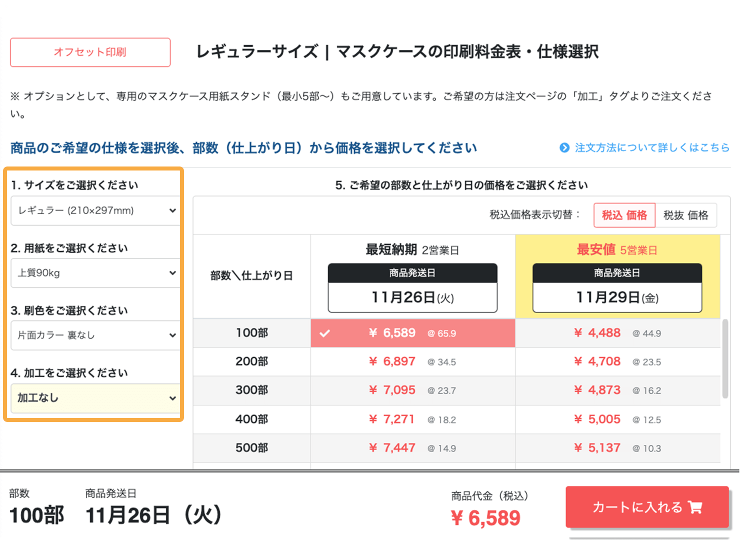Select the 税込 価格 tax-included display
This screenshot has height=560, width=740.
pos(624,215)
